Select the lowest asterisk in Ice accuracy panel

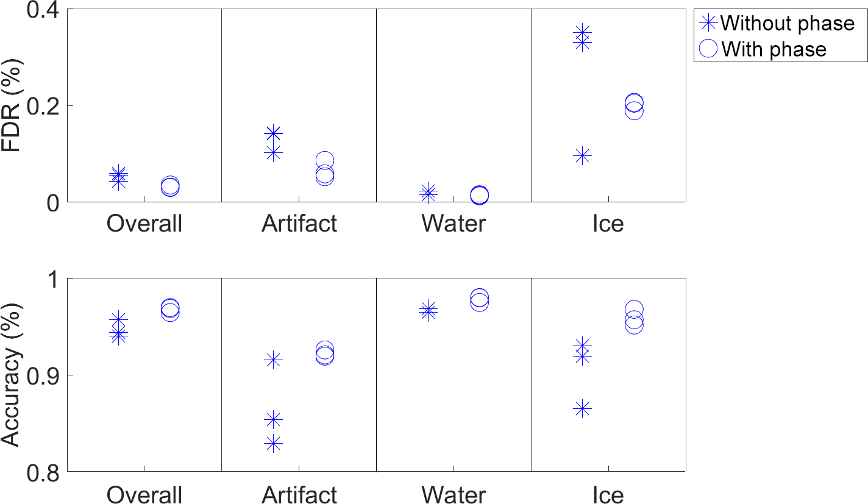[583, 408]
